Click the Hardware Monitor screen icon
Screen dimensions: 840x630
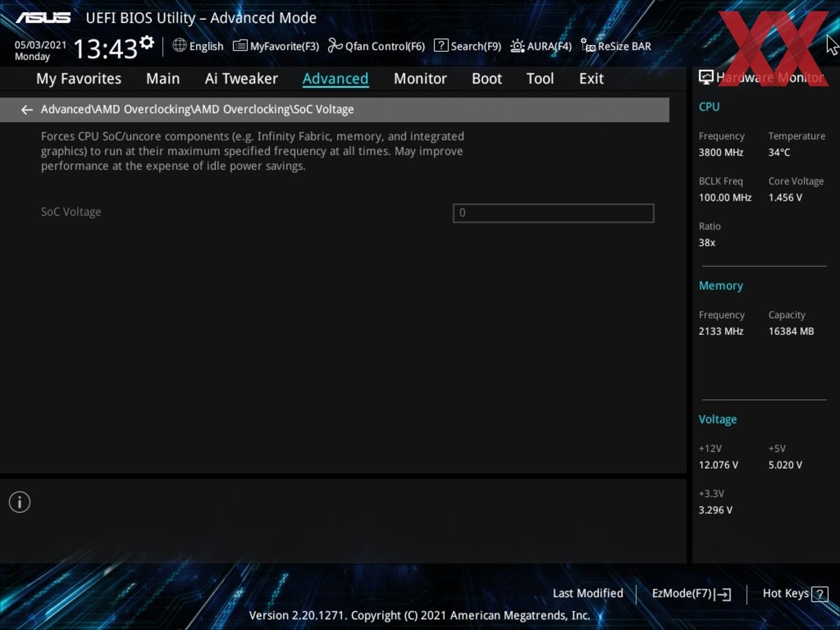[x=706, y=77]
